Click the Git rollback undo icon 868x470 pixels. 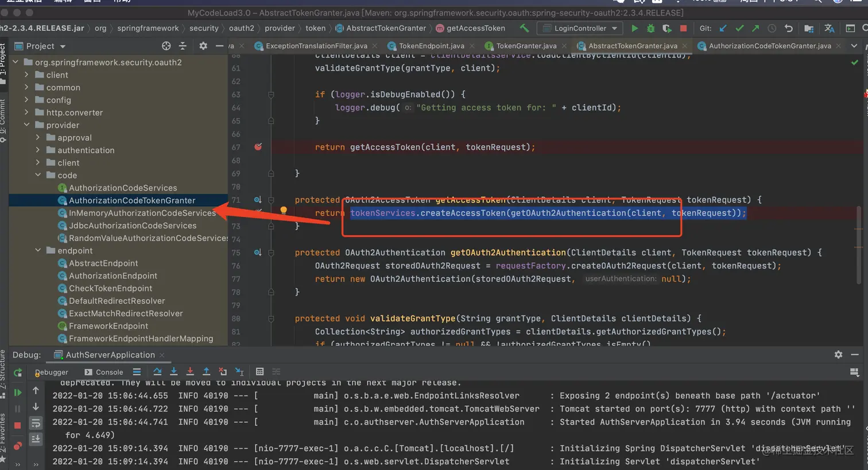788,28
